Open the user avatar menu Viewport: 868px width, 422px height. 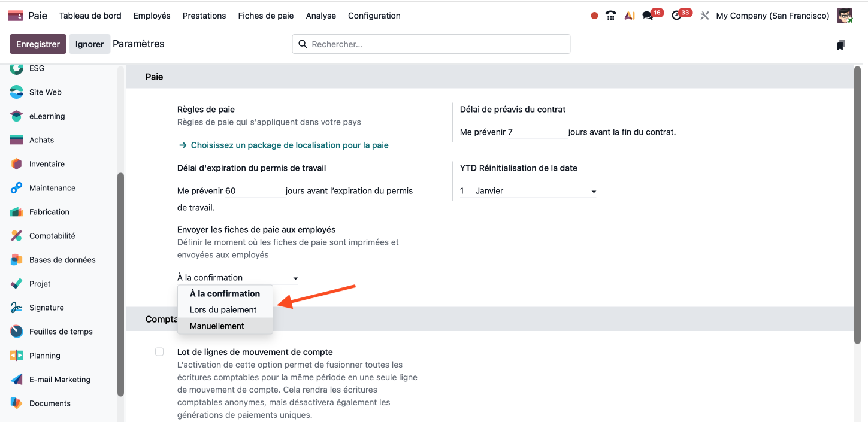(x=845, y=16)
